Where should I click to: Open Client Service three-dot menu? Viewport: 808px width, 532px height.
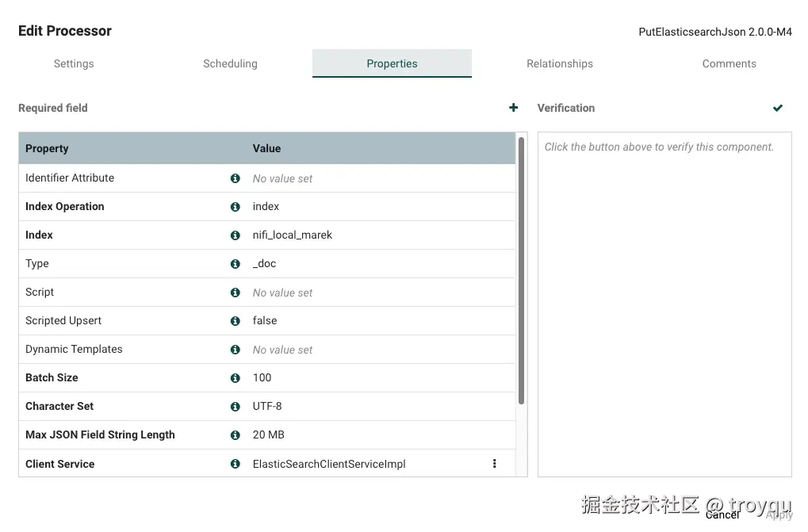tap(495, 464)
